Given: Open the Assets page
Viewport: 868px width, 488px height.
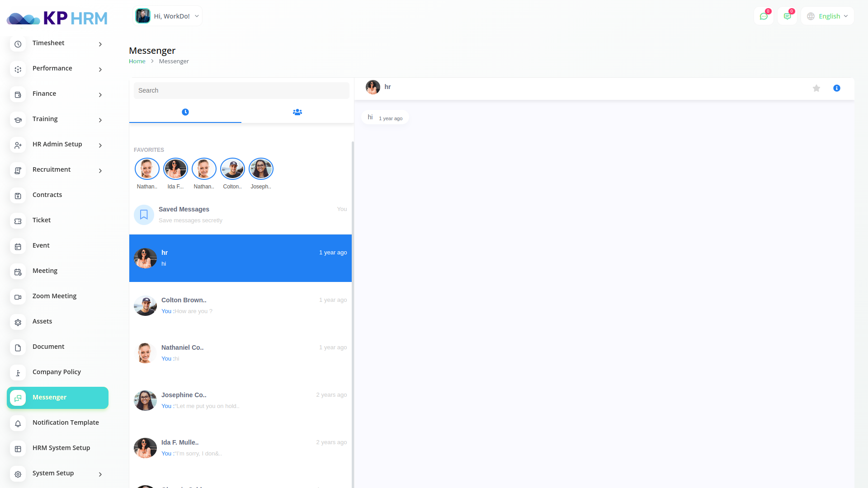Looking at the screenshot, I should [58, 322].
